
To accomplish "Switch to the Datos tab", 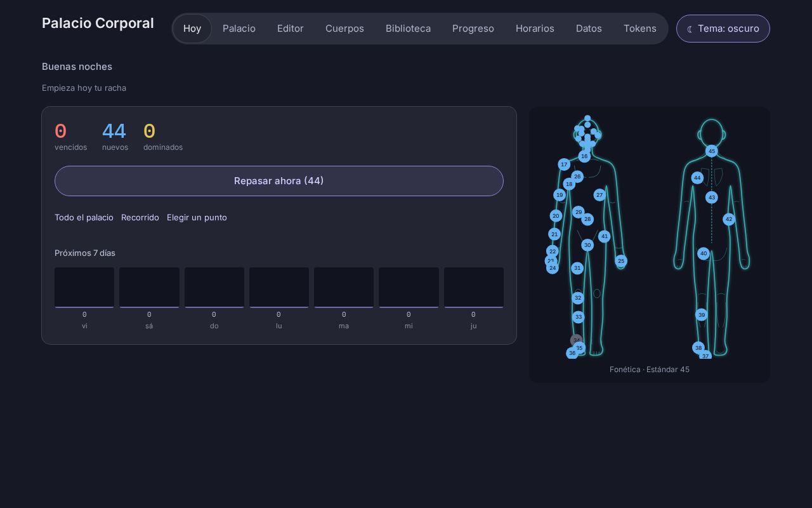I will click(x=589, y=29).
